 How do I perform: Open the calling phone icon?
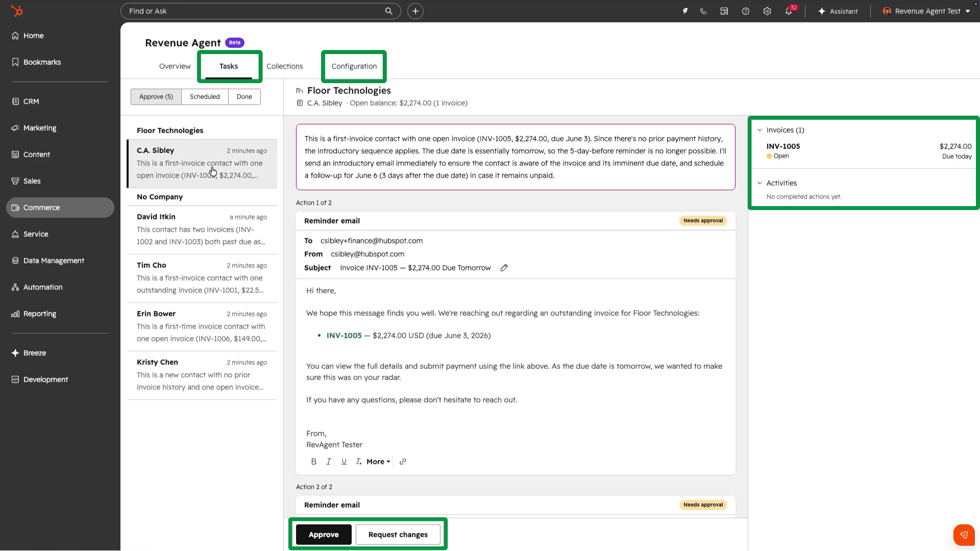[703, 11]
